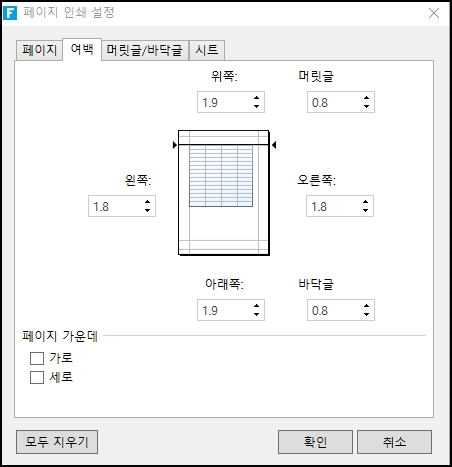
Task: Click the 확인 button
Action: point(315,442)
